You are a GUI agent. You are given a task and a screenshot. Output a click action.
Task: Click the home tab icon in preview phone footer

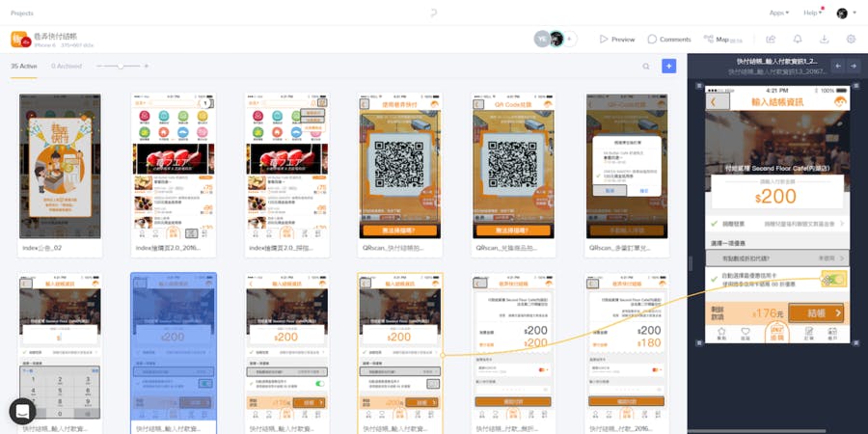coord(721,334)
